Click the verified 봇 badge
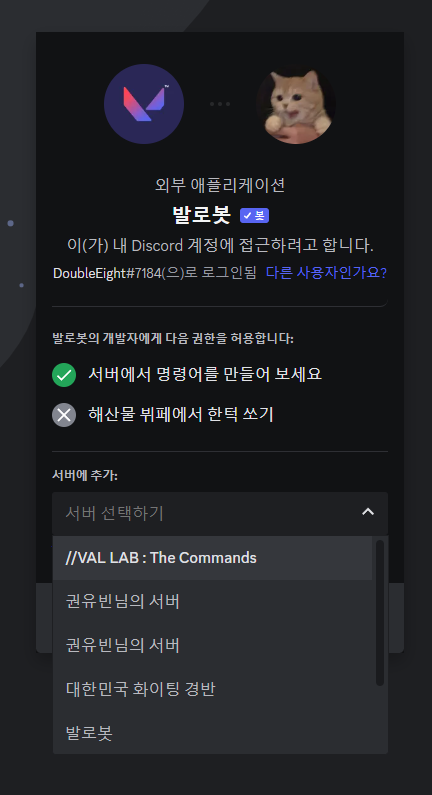The width and height of the screenshot is (432, 795). tap(255, 215)
